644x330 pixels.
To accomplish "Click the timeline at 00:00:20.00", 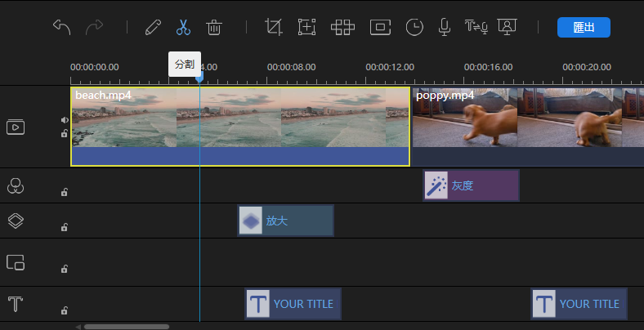I will 587,67.
